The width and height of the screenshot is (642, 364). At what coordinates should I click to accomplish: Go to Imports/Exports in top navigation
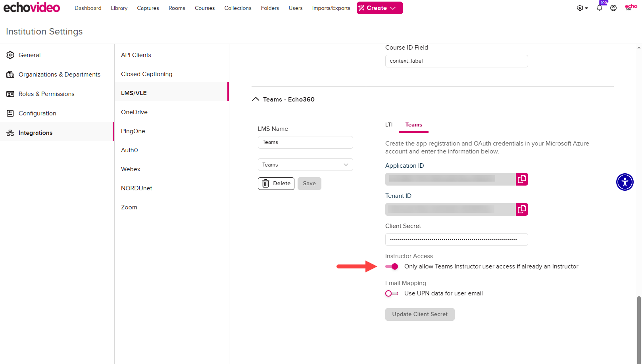331,8
